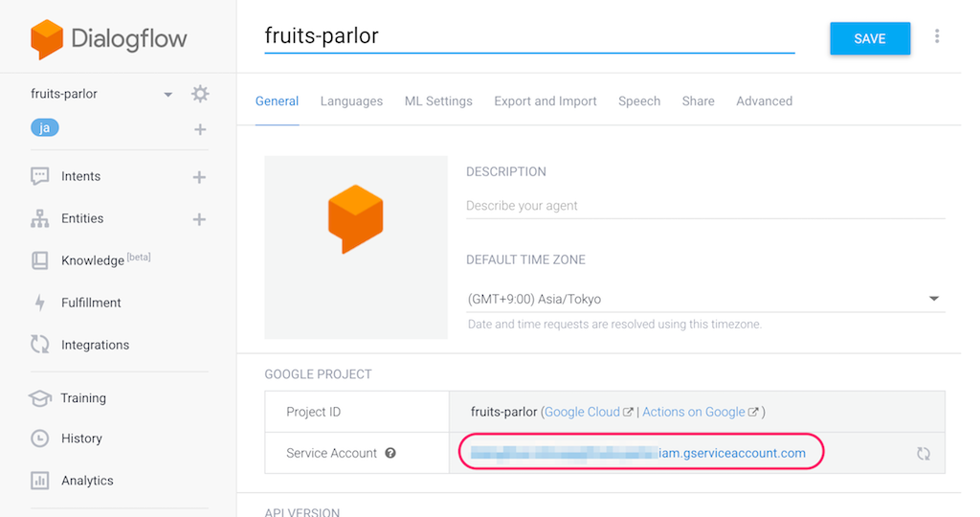Add a language with plus beside ja

tap(200, 129)
